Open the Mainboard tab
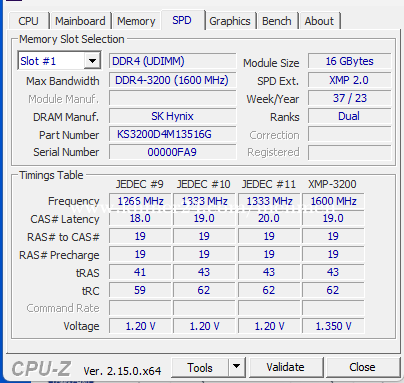404x383 pixels. 80,21
